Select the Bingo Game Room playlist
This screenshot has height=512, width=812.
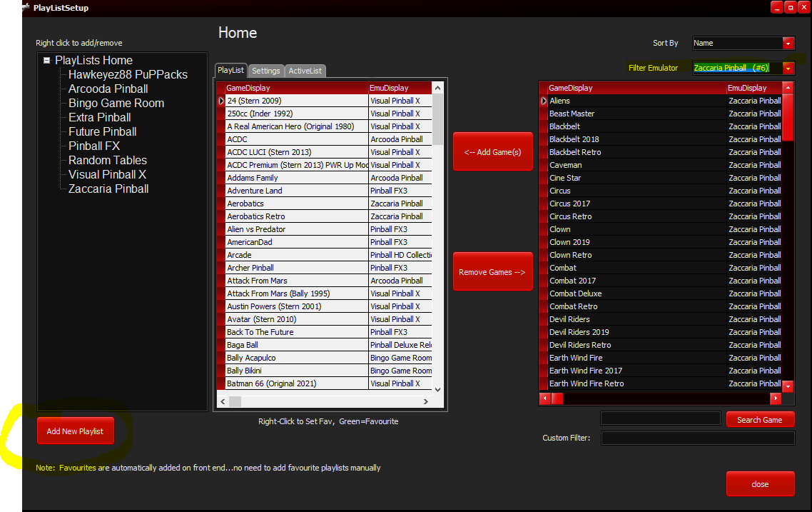point(116,104)
